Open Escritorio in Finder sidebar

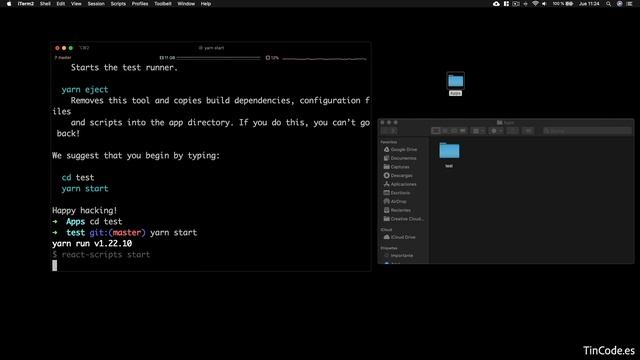(397, 193)
